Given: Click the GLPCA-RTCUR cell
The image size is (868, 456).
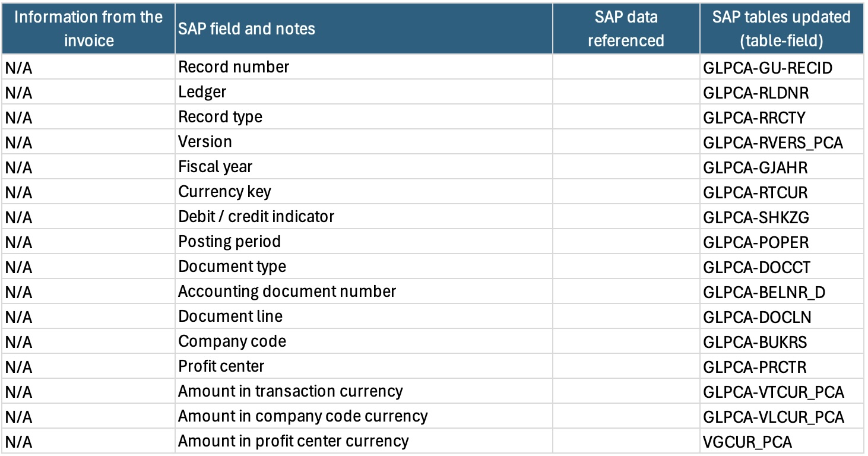Looking at the screenshot, I should [781, 192].
